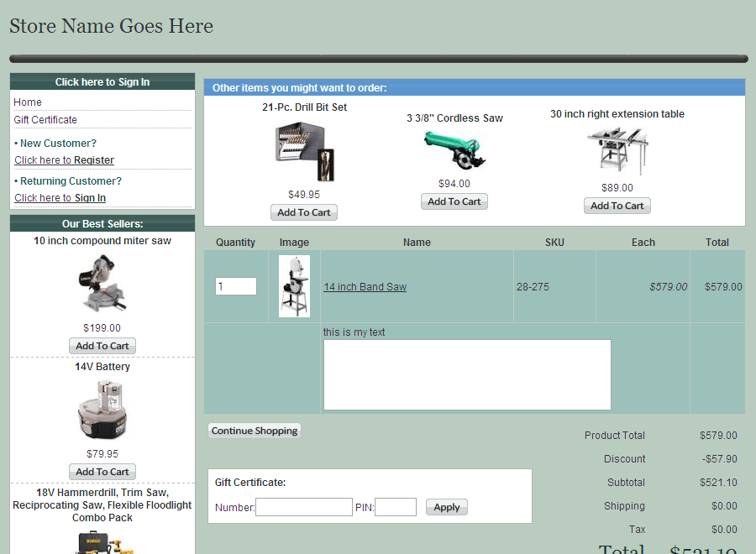Click the 3 3/8" Cordless Saw image

(x=454, y=149)
